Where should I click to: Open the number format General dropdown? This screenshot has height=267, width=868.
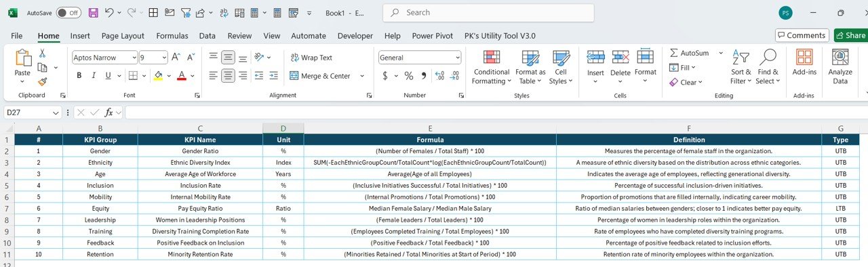coord(458,58)
